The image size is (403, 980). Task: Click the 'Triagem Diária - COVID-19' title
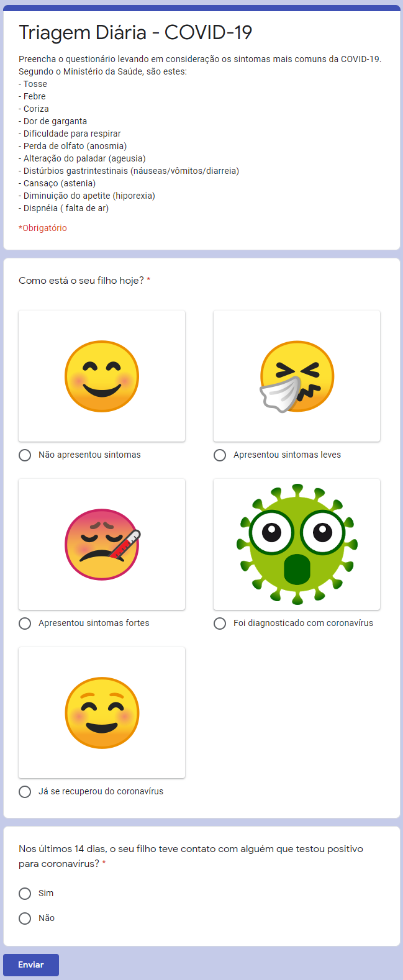135,32
